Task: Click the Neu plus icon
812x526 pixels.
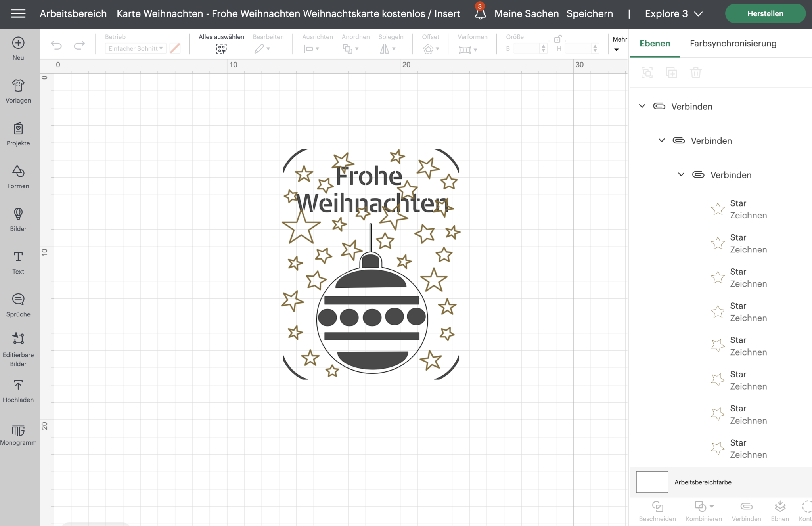Action: 18,43
